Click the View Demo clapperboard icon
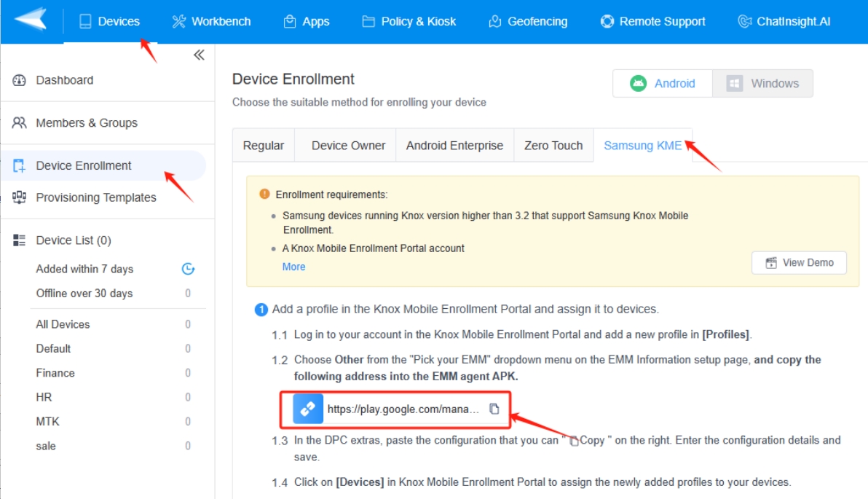 [771, 262]
